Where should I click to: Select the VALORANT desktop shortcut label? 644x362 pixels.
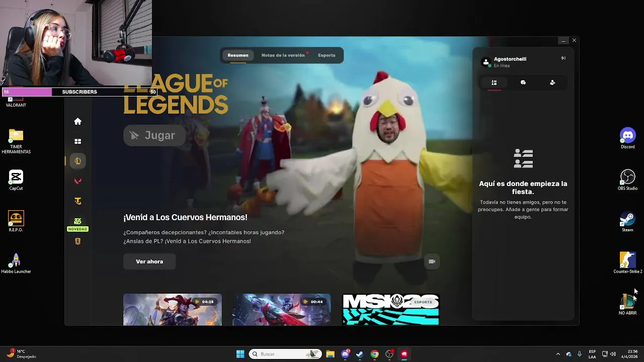pyautogui.click(x=16, y=105)
